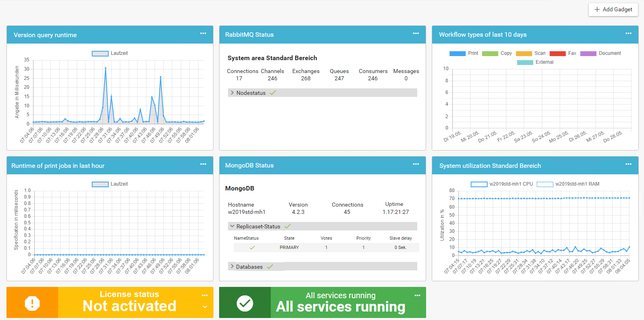Screen dimensions: 644x320
Task: Open All services running tile menu
Action: [417, 295]
